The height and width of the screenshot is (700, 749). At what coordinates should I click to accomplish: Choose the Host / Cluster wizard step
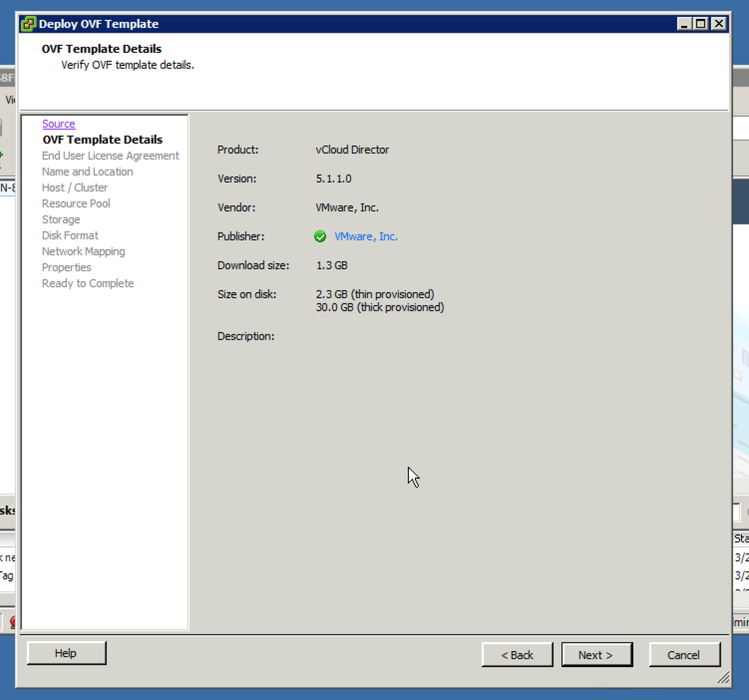(x=75, y=187)
